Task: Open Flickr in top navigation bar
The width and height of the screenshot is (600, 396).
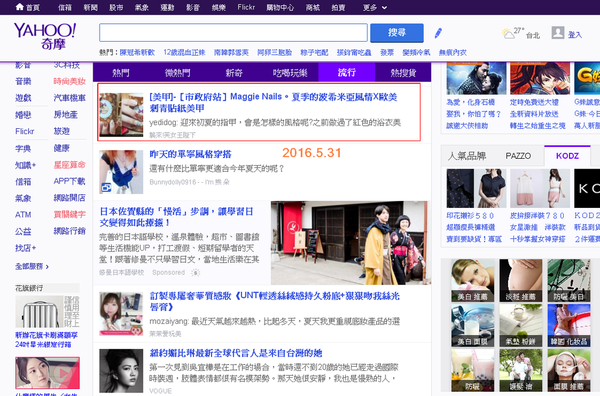Action: [246, 7]
